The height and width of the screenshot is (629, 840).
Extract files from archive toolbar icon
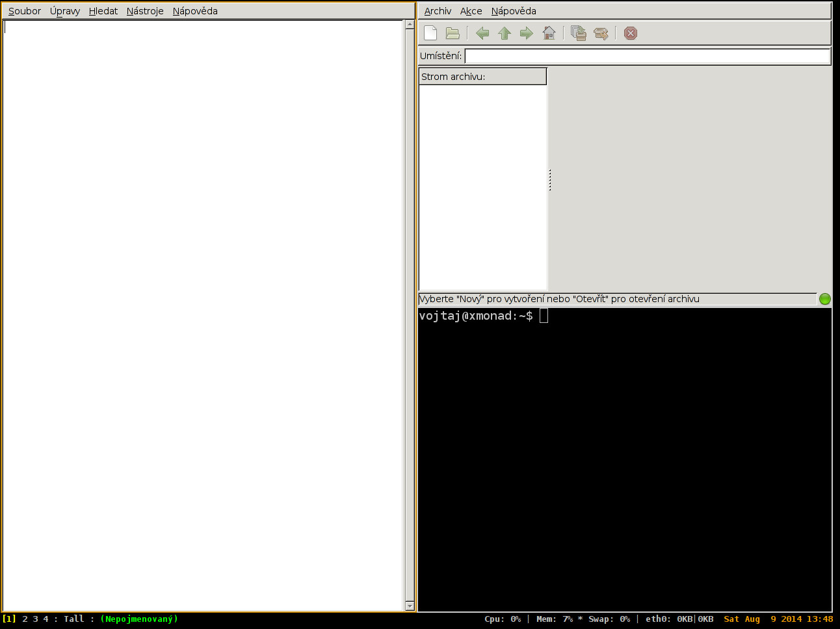601,33
